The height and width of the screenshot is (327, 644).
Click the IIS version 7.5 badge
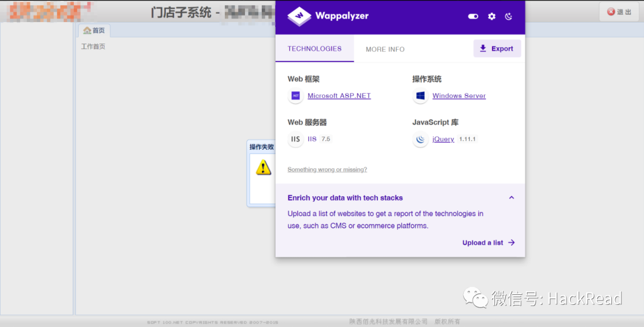[x=326, y=139]
